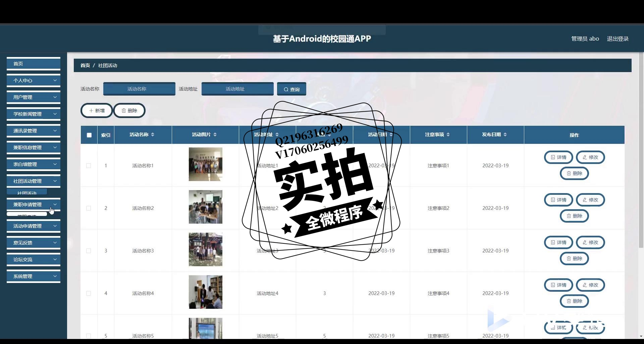Screen dimensions: 644x344
Task: Open image thumbnail for 活动名称3
Action: click(x=206, y=249)
